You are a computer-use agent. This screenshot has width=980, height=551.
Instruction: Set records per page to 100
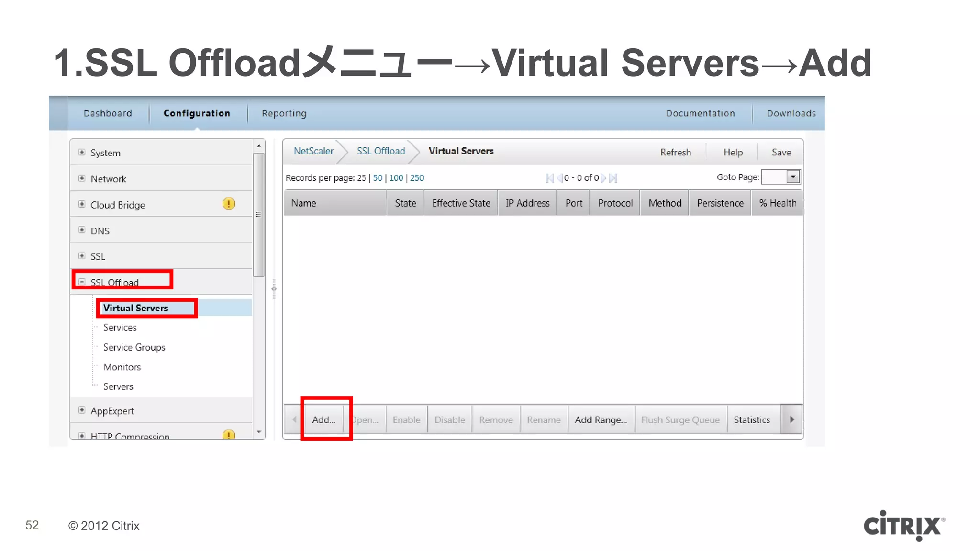pyautogui.click(x=396, y=178)
